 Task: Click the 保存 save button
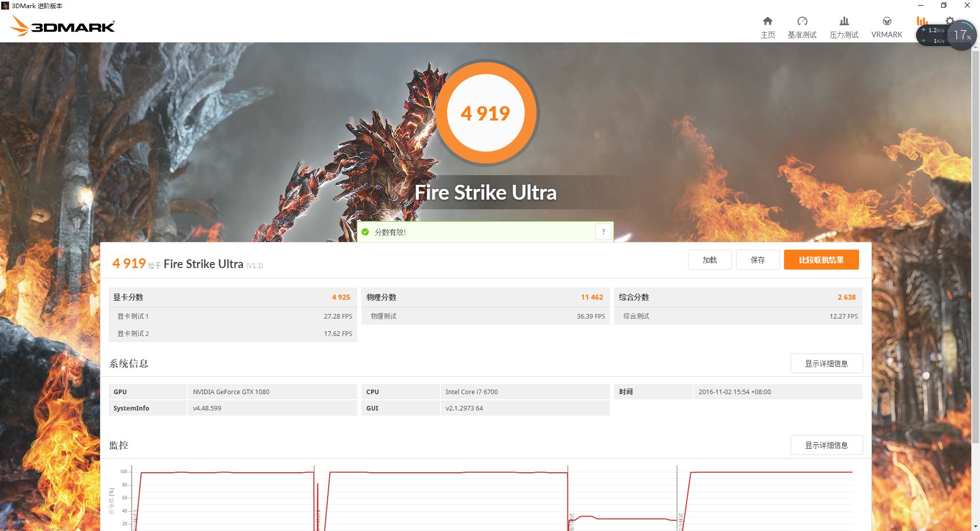(757, 260)
